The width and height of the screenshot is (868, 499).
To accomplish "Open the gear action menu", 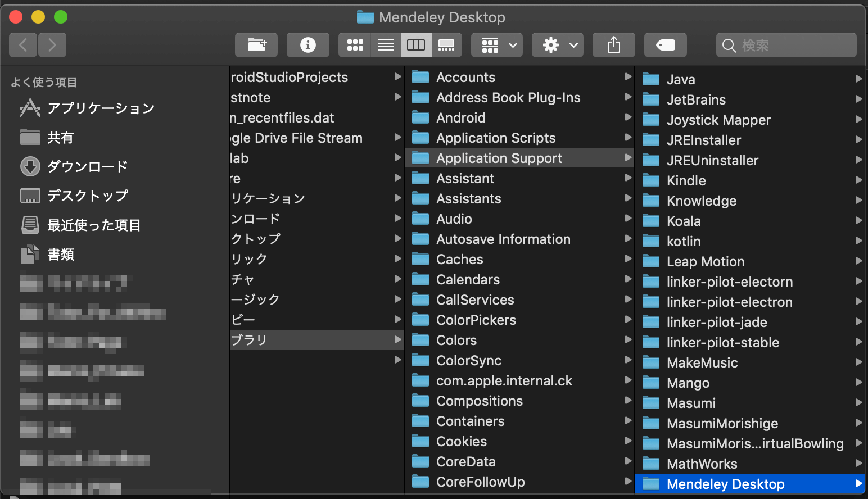I will click(x=558, y=45).
